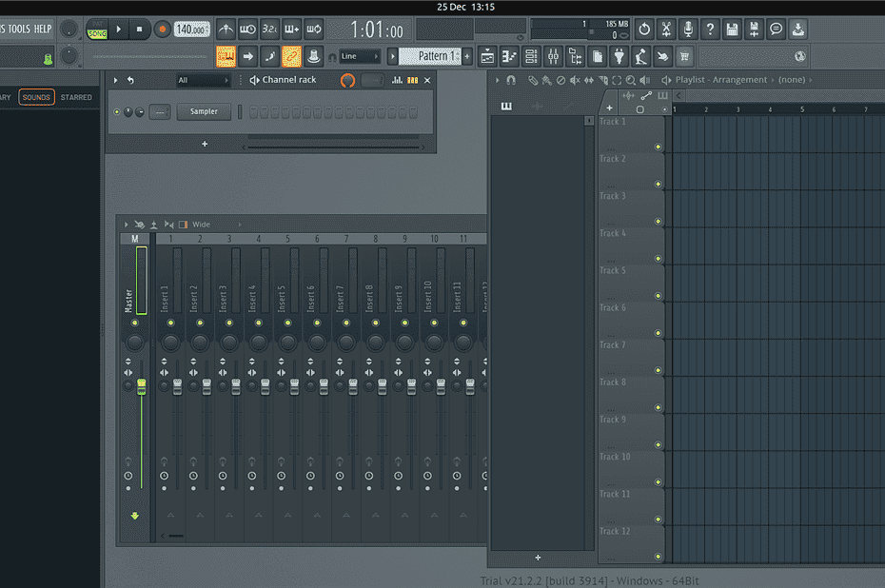This screenshot has height=588, width=885.
Task: Select the playlist mute tool
Action: pos(575,80)
